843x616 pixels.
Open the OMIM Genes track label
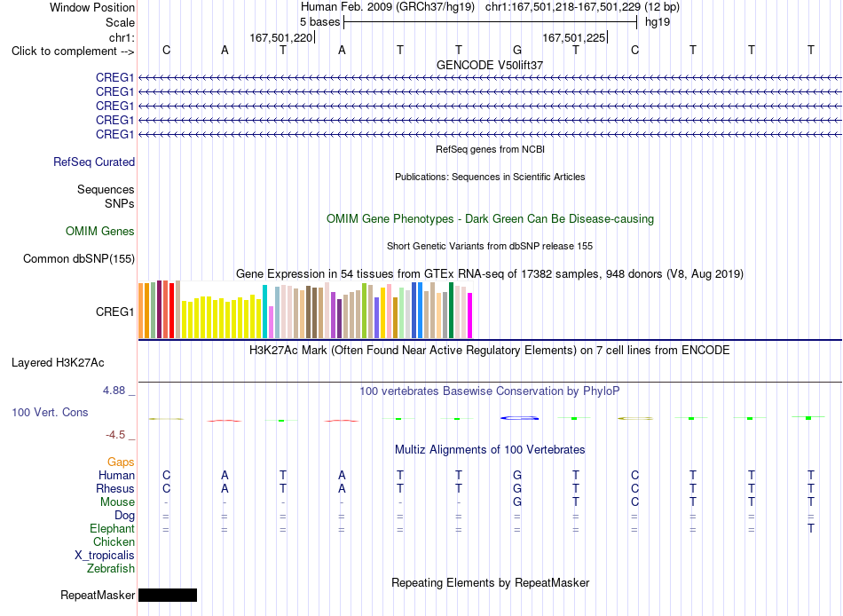tap(100, 232)
